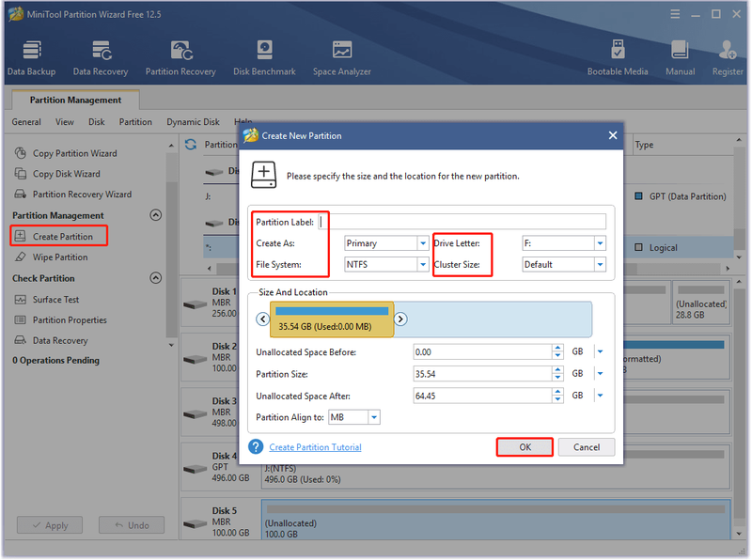Change unit for Partition Size
This screenshot has height=560, width=752.
click(x=600, y=374)
